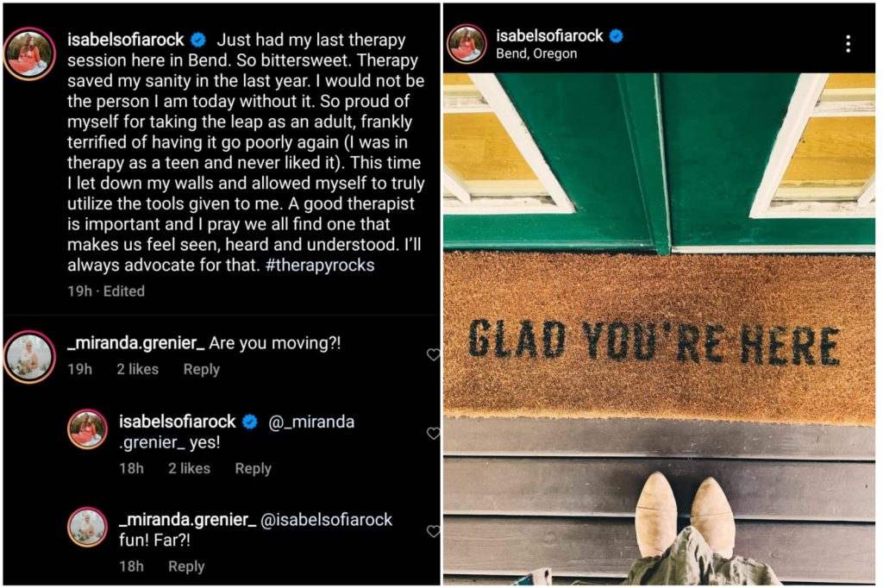Open the three-dot options menu on the Bend, Oregon post
Viewport: 883px width, 588px height.
[848, 44]
